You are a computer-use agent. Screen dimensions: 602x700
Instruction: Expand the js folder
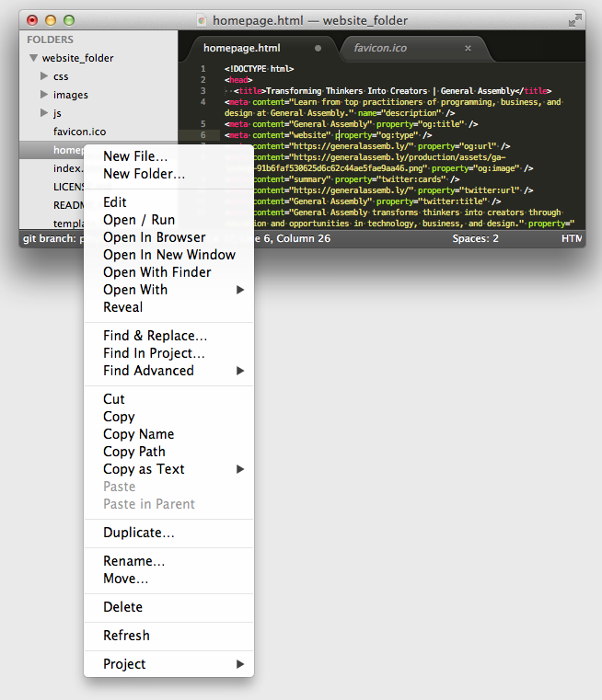43,113
